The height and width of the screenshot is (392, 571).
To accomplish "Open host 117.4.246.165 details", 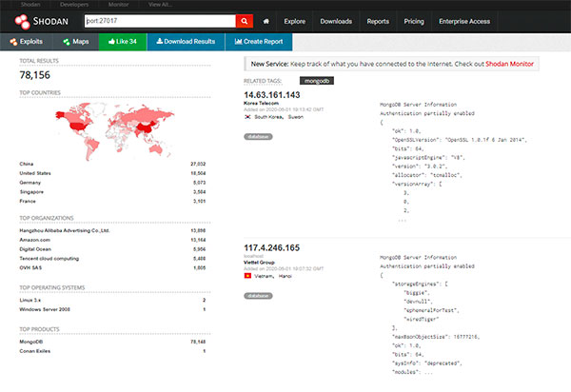I will pos(272,248).
